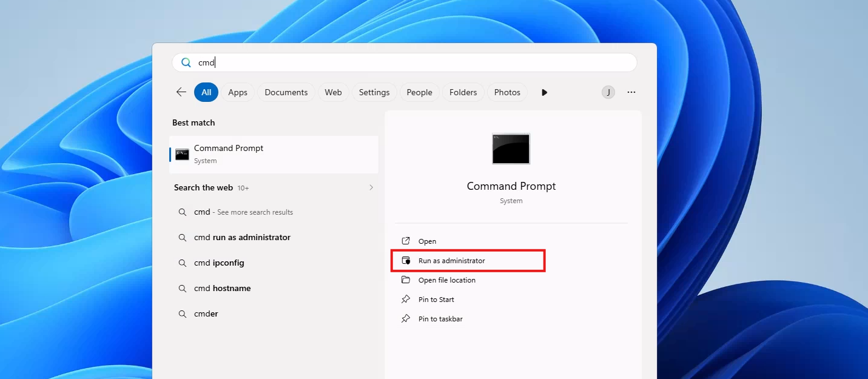Viewport: 868px width, 379px height.
Task: Click the folder icon for Open file location
Action: click(x=406, y=280)
